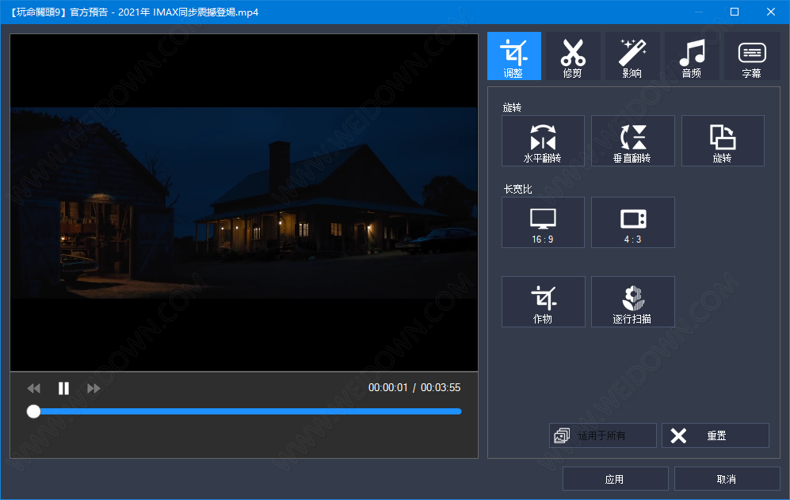Pause the video playback
The image size is (790, 500).
[x=63, y=388]
